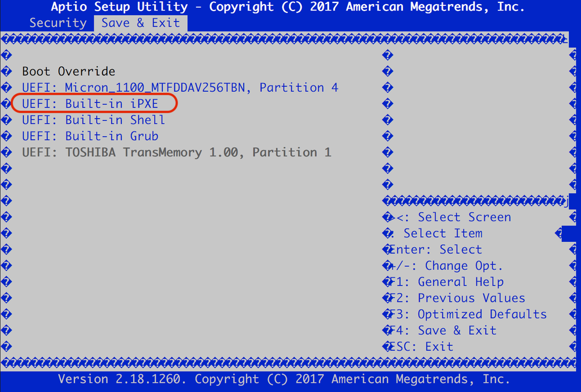The image size is (581, 392).
Task: Select UEFI: Built-in iPXE boot entry
Action: tap(90, 104)
